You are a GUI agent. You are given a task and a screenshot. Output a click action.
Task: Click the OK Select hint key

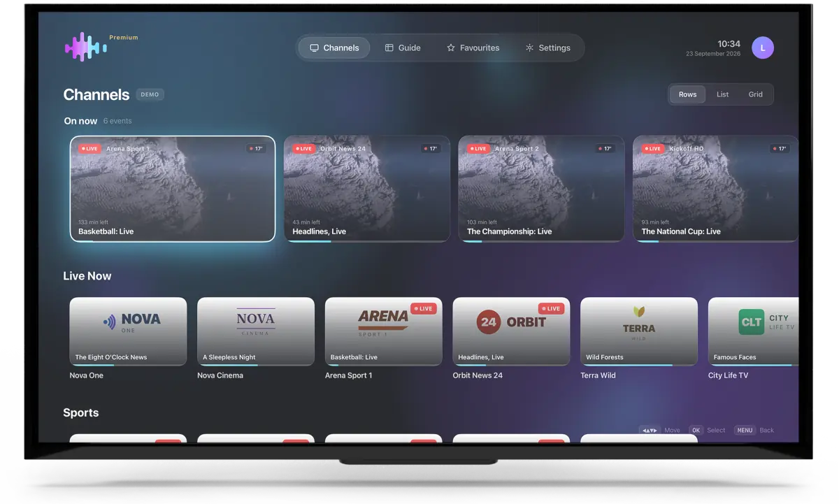point(696,431)
